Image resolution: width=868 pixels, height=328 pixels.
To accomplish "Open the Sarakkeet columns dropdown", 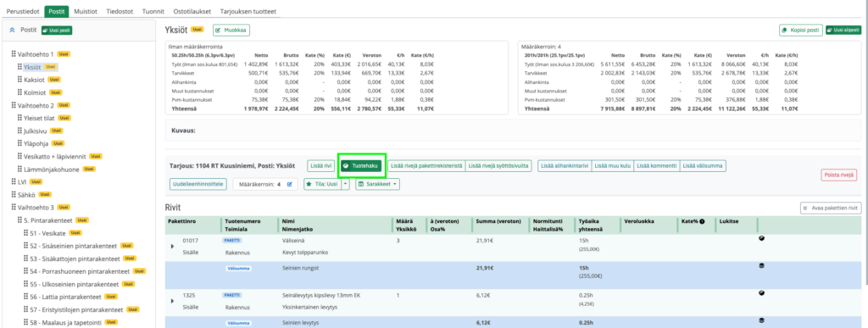I will tap(377, 184).
